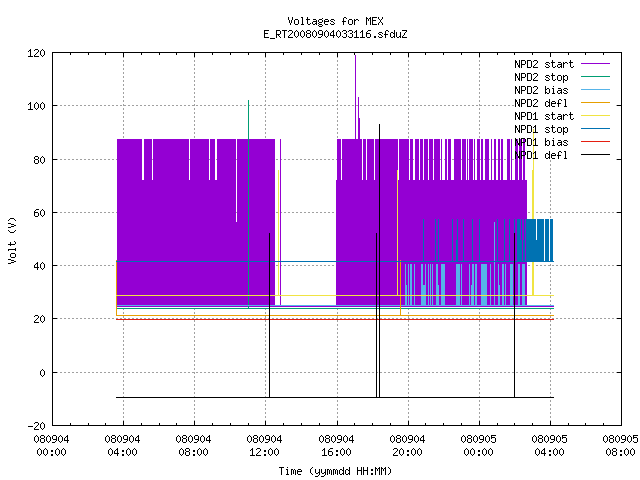The image size is (640, 480).
Task: Click the purple spike peaking near 120 V
Action: pyautogui.click(x=356, y=96)
